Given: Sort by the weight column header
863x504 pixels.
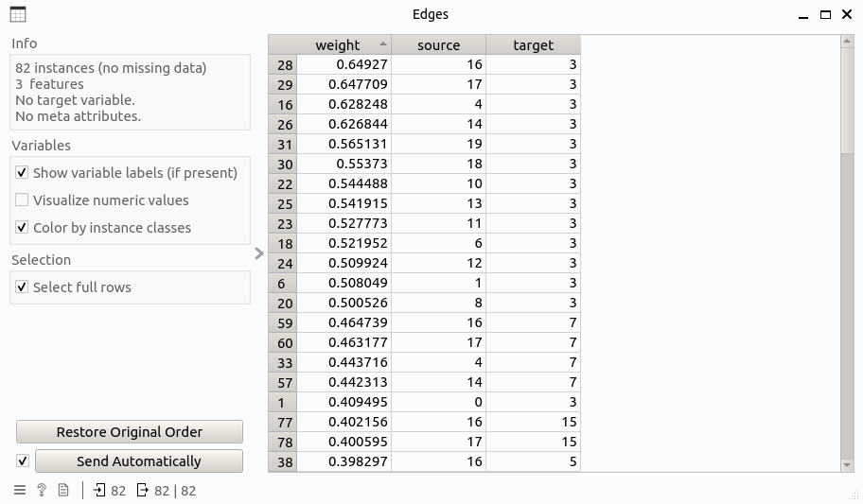Looking at the screenshot, I should (x=344, y=45).
